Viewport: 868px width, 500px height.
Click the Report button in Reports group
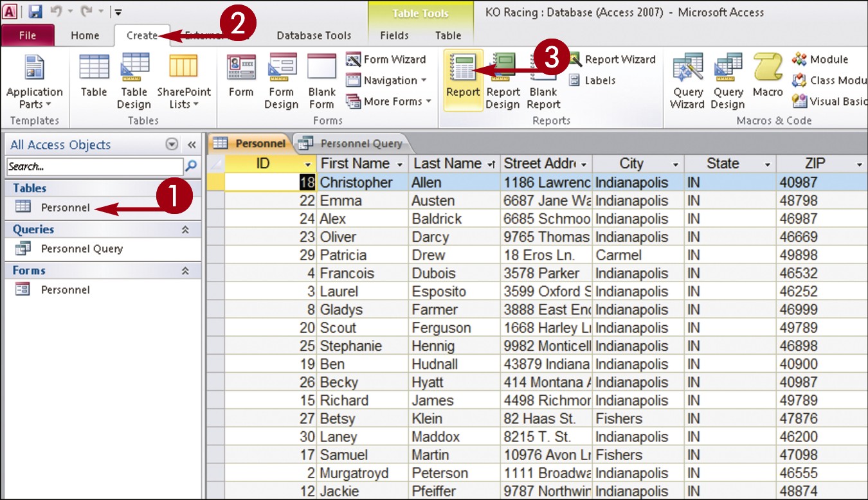(463, 80)
